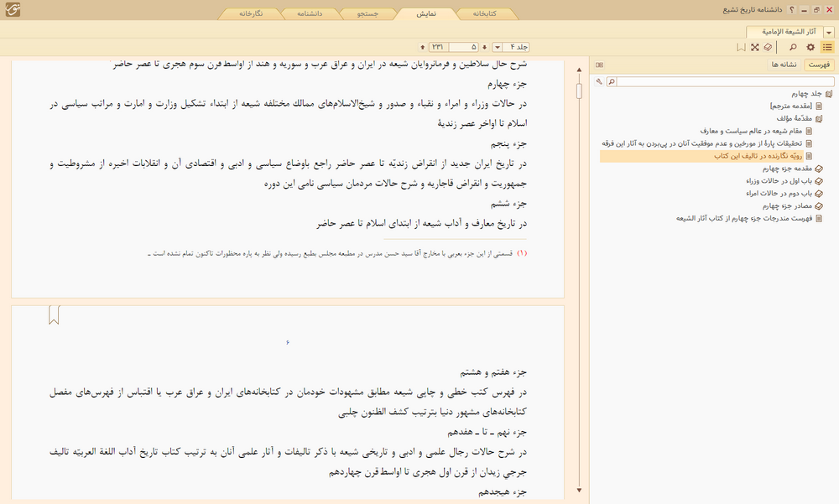This screenshot has height=504, width=839.
Task: Click the volume field showing جلد ۴
Action: 516,47
